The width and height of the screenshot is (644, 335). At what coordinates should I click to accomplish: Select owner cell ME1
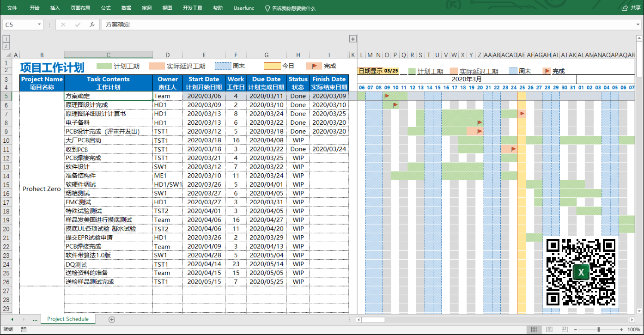[x=168, y=176]
